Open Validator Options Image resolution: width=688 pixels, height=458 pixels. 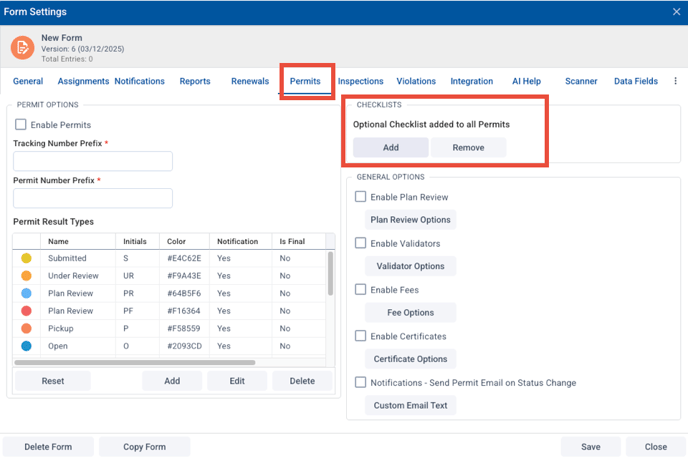coord(410,266)
